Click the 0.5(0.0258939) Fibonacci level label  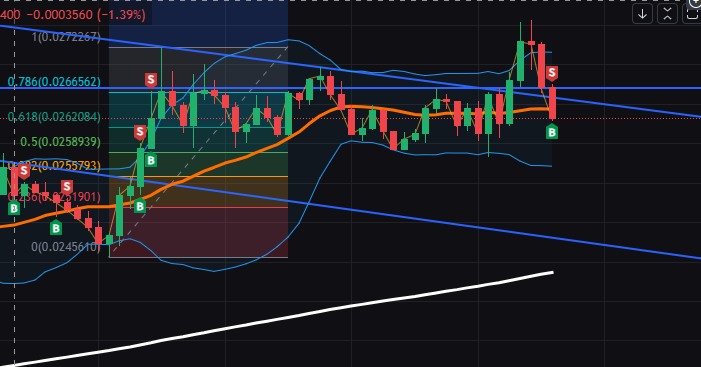click(60, 142)
